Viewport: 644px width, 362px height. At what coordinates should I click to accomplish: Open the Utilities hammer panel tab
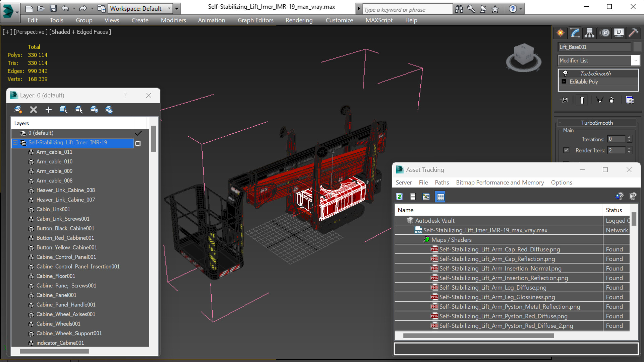pyautogui.click(x=633, y=33)
